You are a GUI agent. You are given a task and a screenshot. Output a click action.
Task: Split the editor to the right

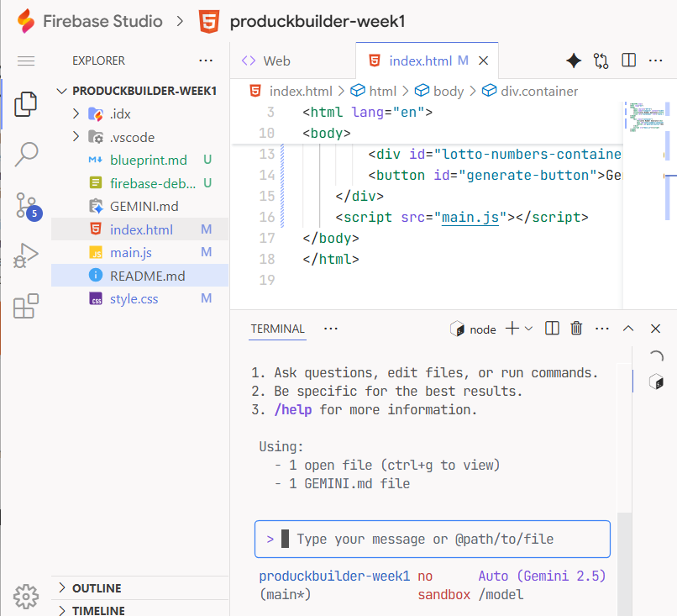[x=628, y=60]
